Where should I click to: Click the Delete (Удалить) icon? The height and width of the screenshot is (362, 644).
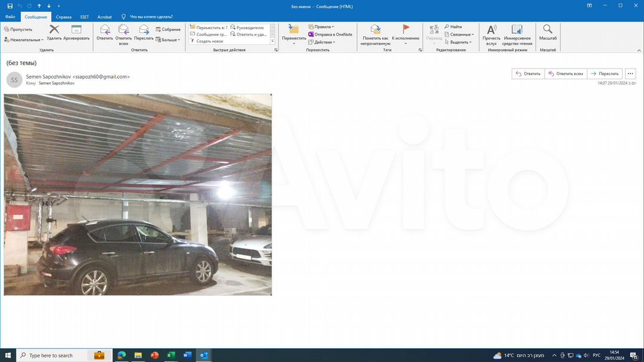tap(54, 32)
